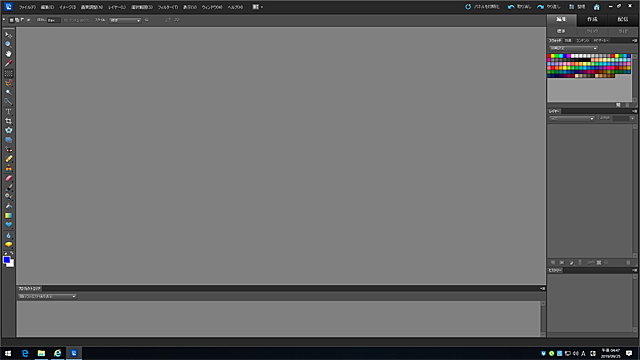Select the Hand tool
The width and height of the screenshot is (640, 360).
pos(8,53)
